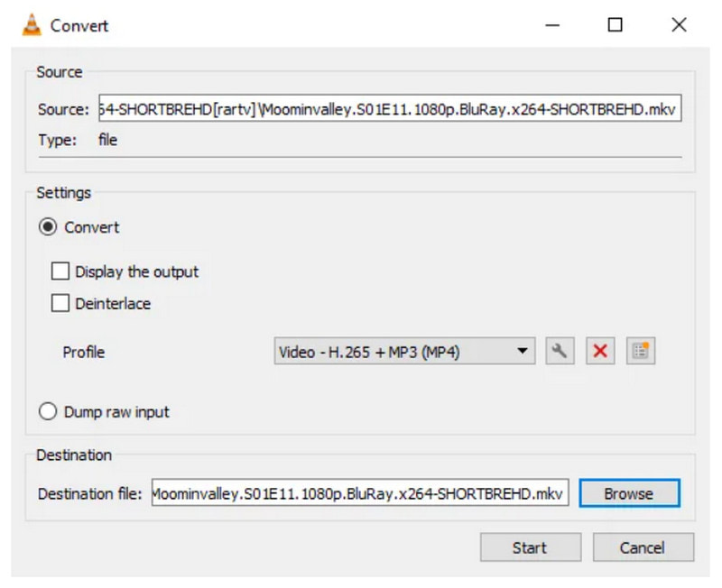Choose the Dump raw input option

point(48,412)
